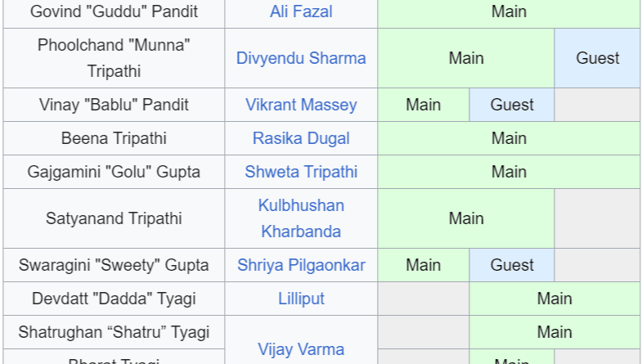Screen dimensions: 642x364
Task: Click the Devdatt "Dadda" Tyagi cell
Action: pyautogui.click(x=114, y=299)
